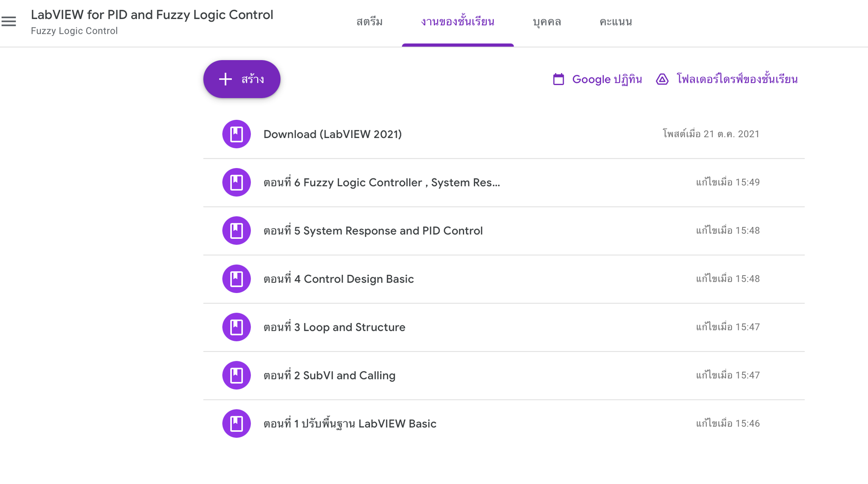Open ตอนที่ 3 Loop and Structure
The height and width of the screenshot is (484, 868).
[x=334, y=327]
